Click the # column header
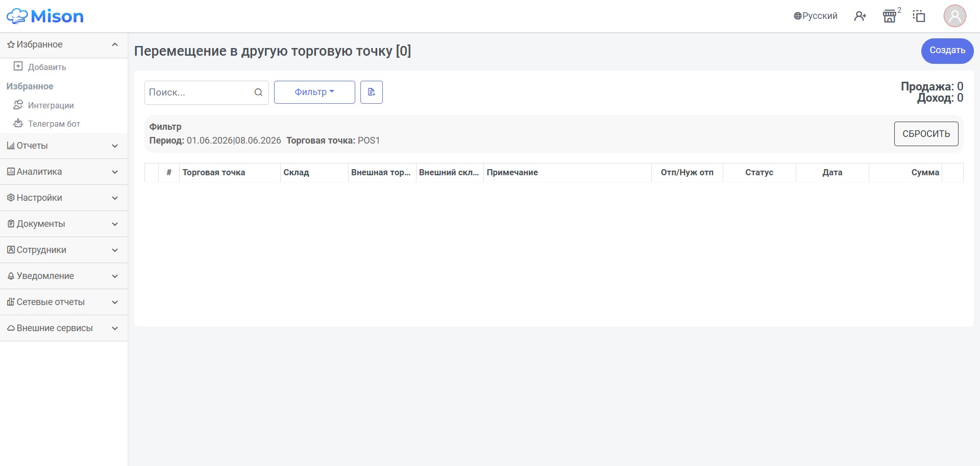 point(169,173)
